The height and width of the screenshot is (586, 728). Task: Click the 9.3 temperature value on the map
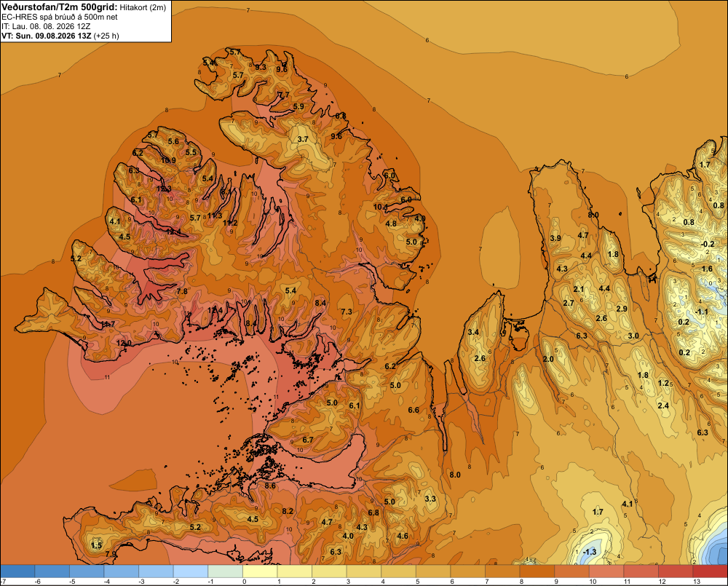coord(261,67)
